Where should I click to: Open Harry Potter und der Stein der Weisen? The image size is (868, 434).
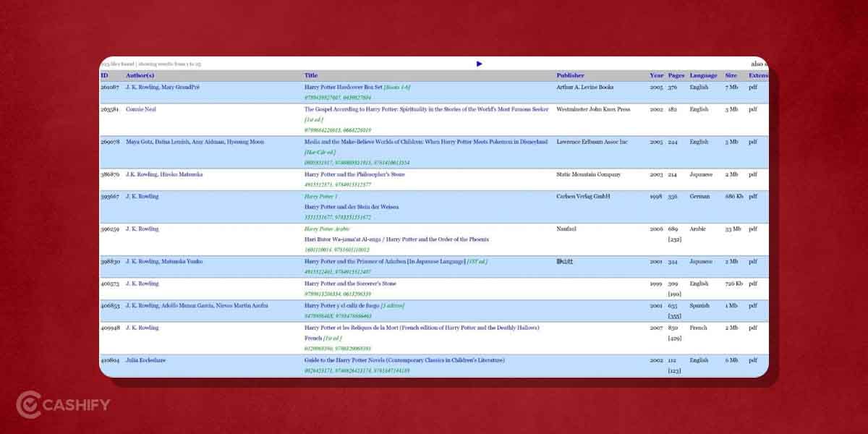point(352,207)
